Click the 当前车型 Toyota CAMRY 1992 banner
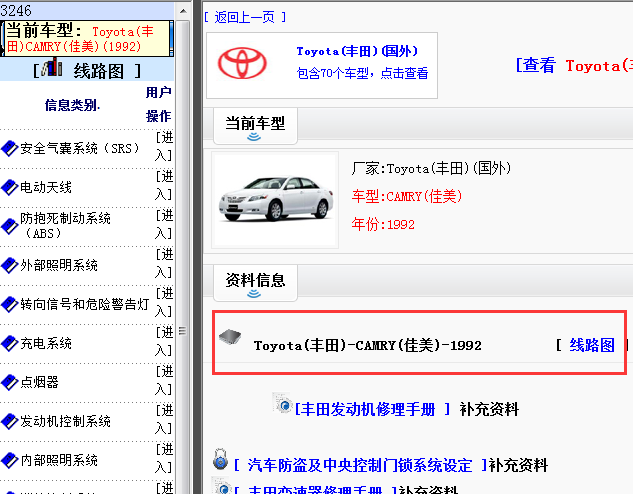The image size is (633, 494). pos(87,38)
